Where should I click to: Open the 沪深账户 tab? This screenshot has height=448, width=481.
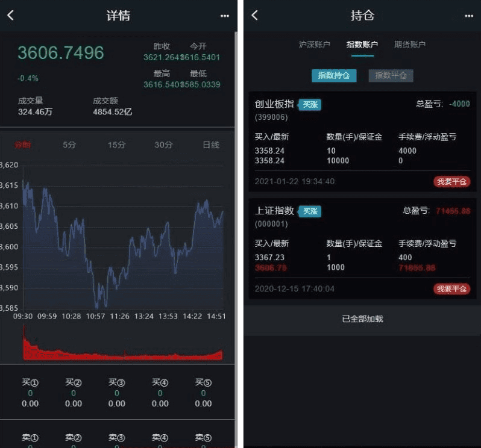pos(315,45)
